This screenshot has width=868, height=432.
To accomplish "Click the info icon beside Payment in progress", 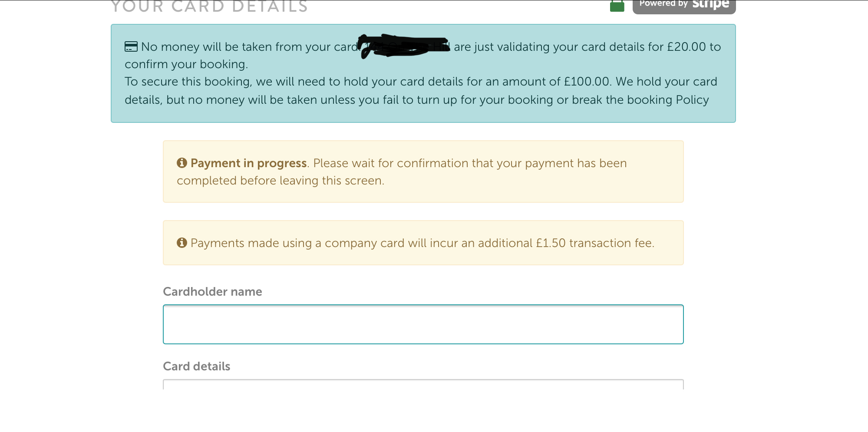I will tap(182, 163).
